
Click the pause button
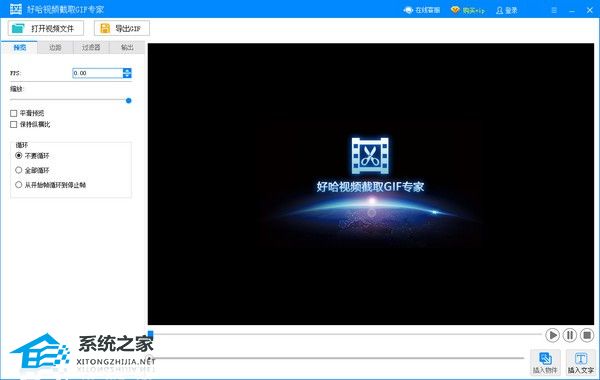[x=570, y=335]
